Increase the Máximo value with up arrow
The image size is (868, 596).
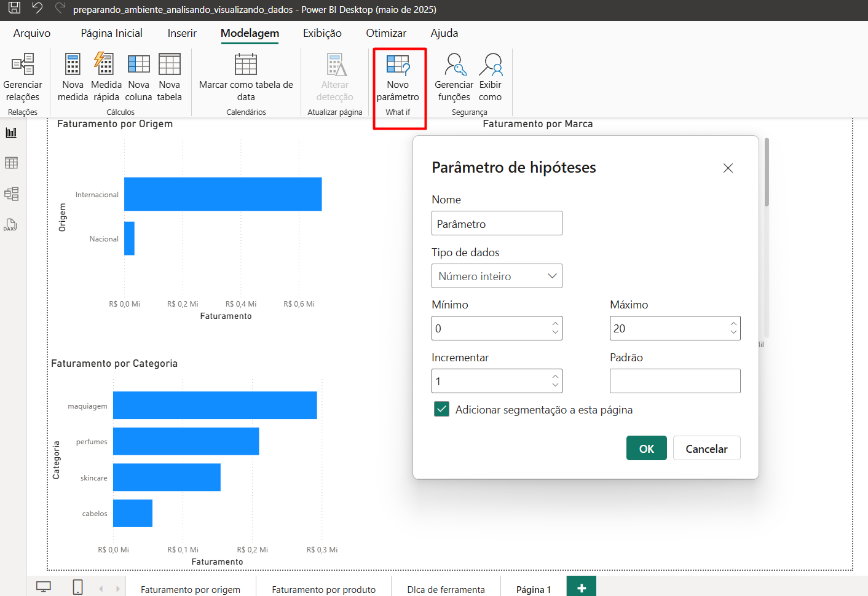click(733, 323)
